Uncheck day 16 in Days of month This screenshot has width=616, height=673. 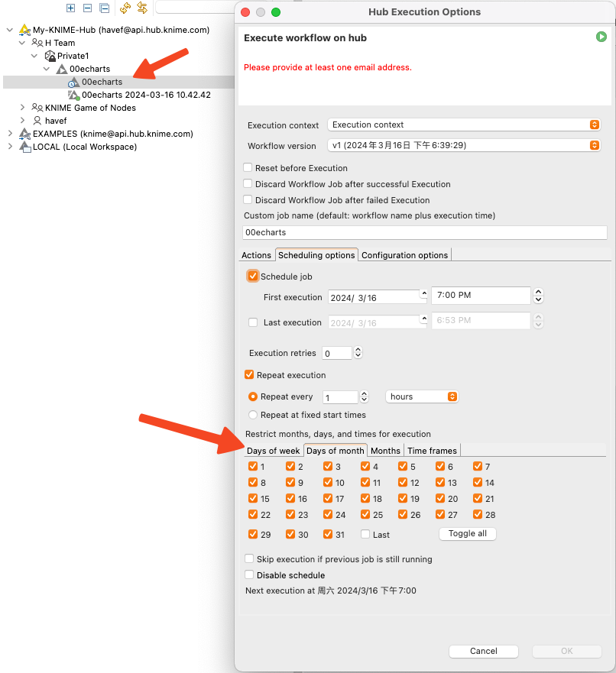point(290,498)
